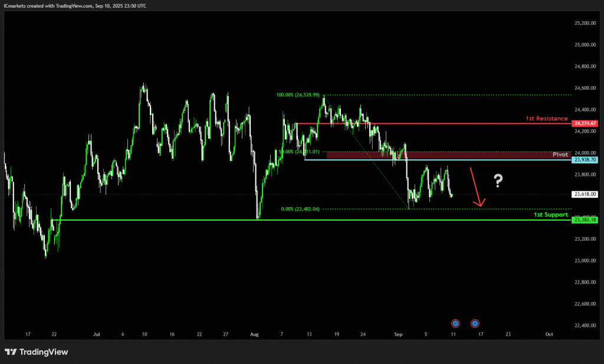Select the dark red Pivot zone rectangle

coord(449,155)
